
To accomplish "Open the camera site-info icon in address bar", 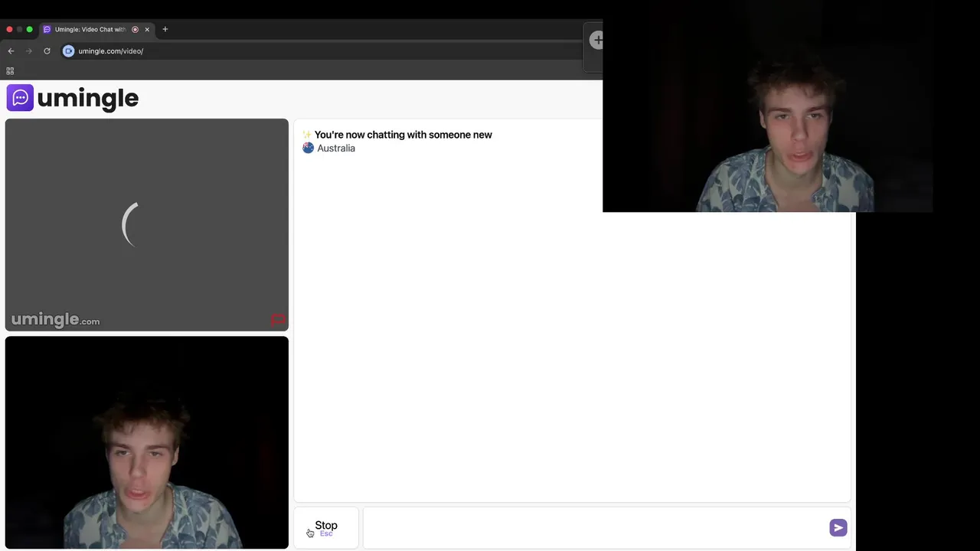I will click(x=68, y=51).
